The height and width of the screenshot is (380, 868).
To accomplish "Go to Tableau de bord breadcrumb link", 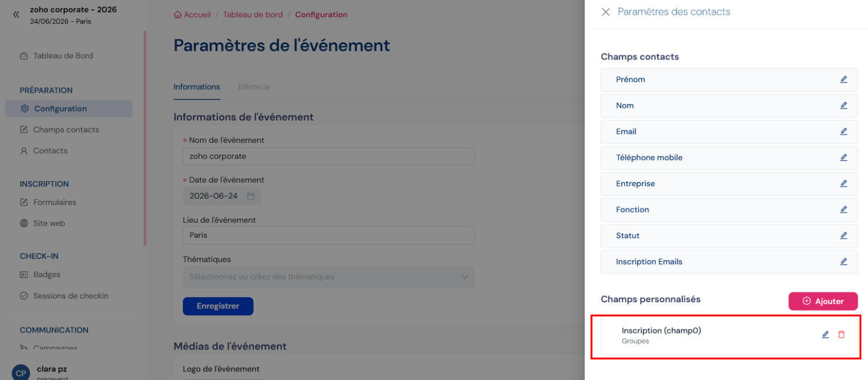I will (x=253, y=15).
